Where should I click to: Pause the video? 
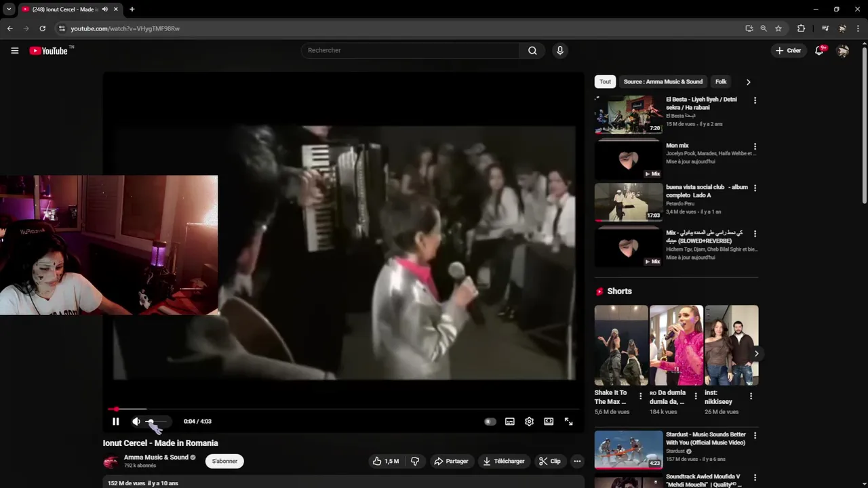coord(115,422)
